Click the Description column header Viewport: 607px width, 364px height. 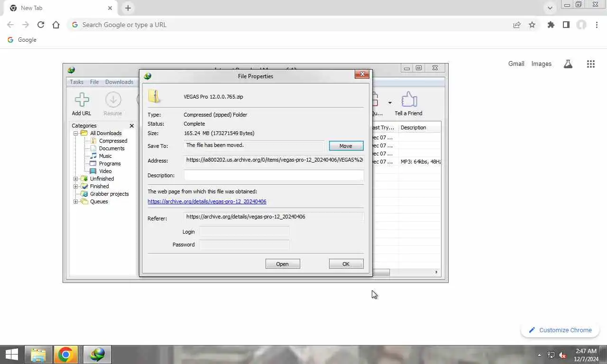pyautogui.click(x=420, y=127)
